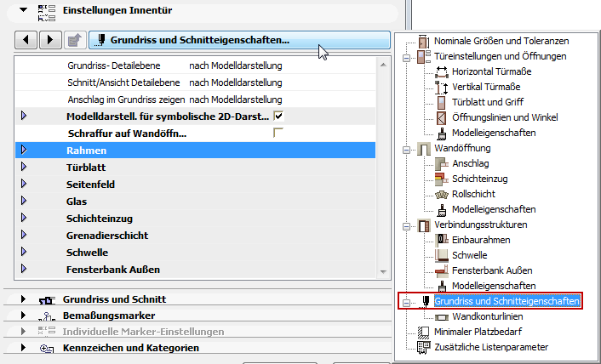Open Modelleigenschaften under Türeinstellungen
601x364 pixels.
[x=494, y=133]
